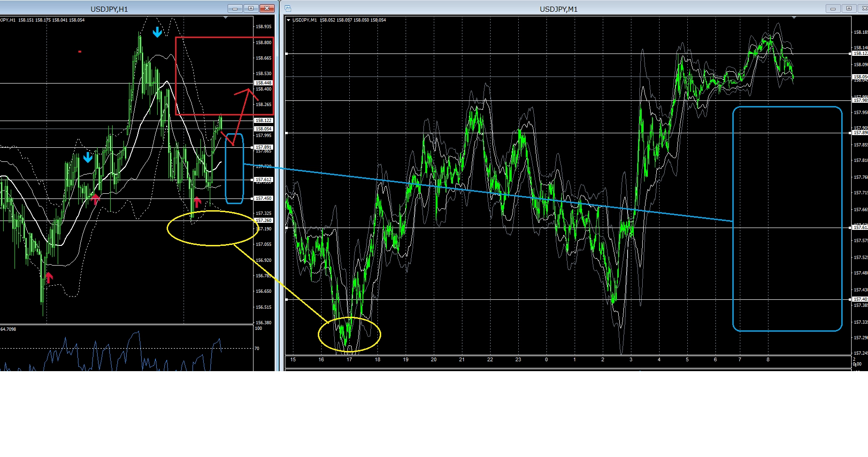This screenshot has width=868, height=457.
Task: Click 158.665 on the H1 price scale
Action: click(x=263, y=58)
